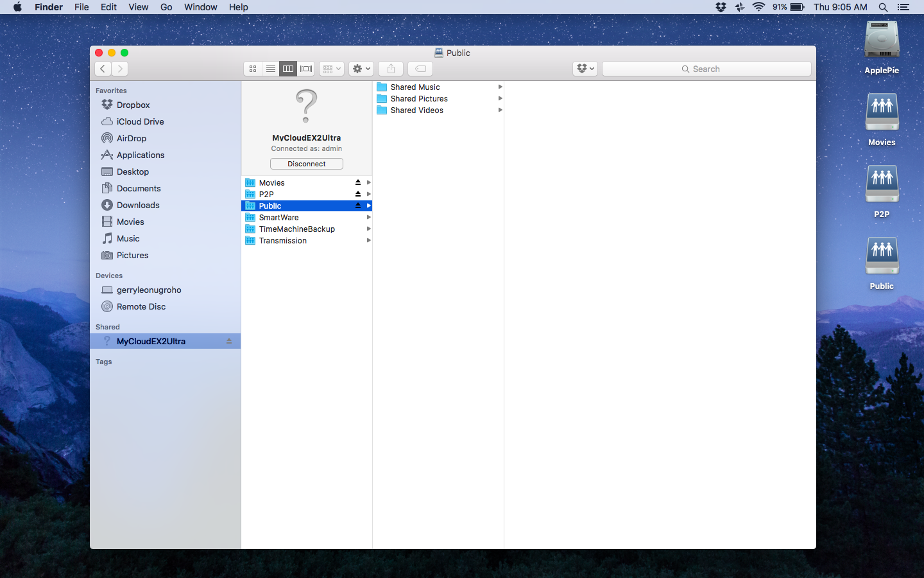Expand the SmartWare share arrow
The height and width of the screenshot is (578, 924).
369,217
